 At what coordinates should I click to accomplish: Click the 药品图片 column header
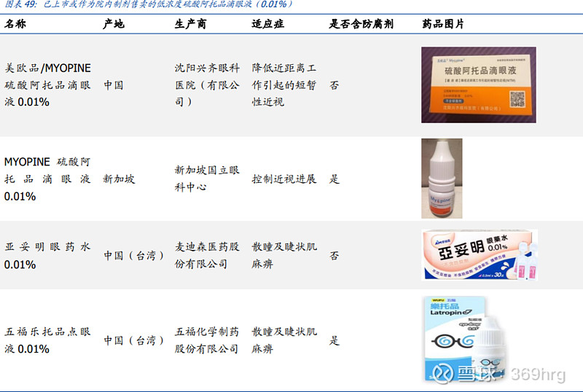[x=443, y=24]
